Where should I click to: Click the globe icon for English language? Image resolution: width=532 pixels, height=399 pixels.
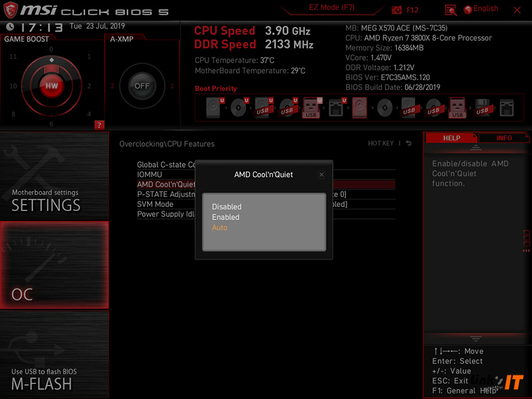point(468,9)
